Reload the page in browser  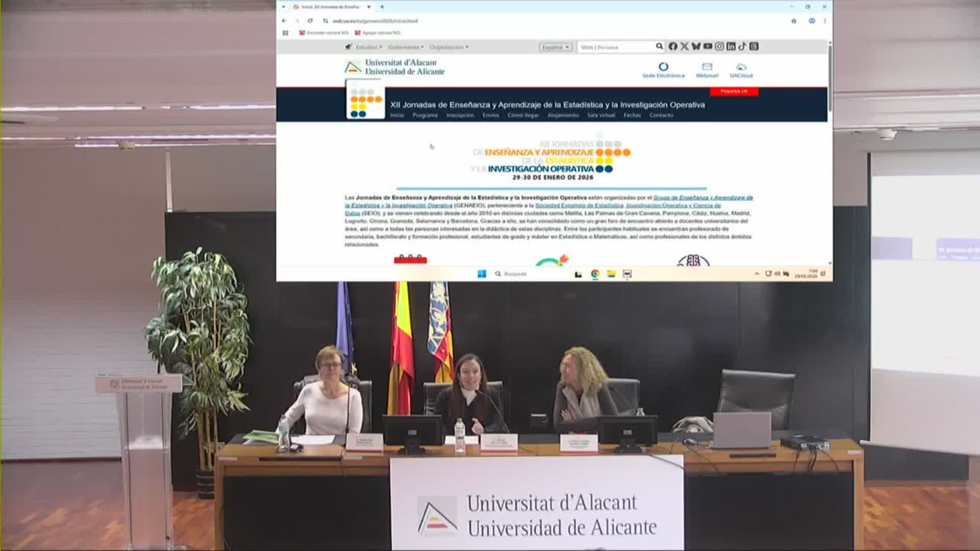click(310, 21)
